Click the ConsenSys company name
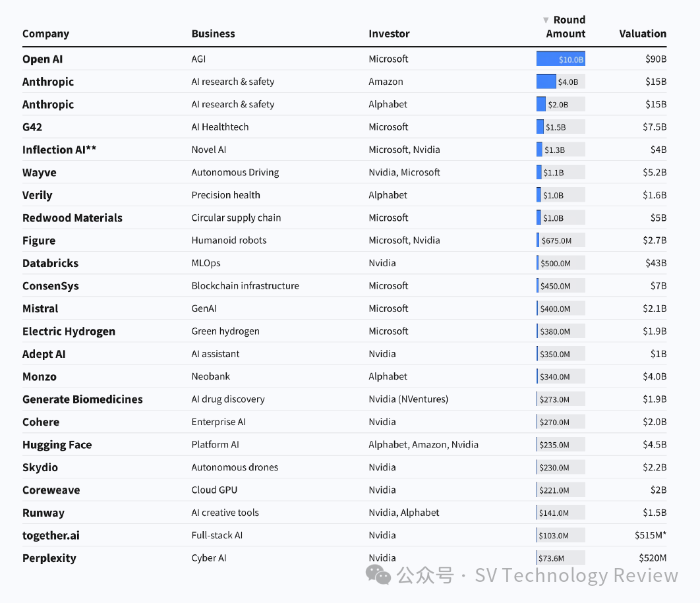The width and height of the screenshot is (700, 603). [x=51, y=286]
